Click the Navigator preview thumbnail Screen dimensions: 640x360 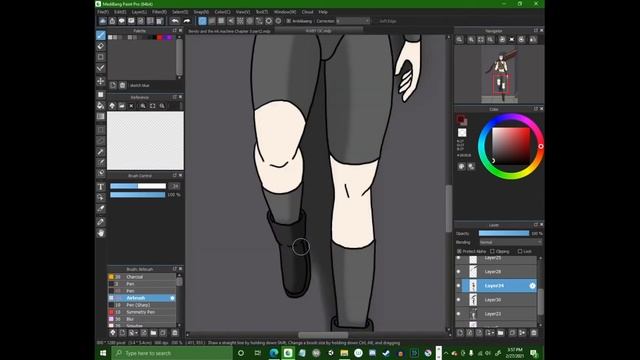500,74
